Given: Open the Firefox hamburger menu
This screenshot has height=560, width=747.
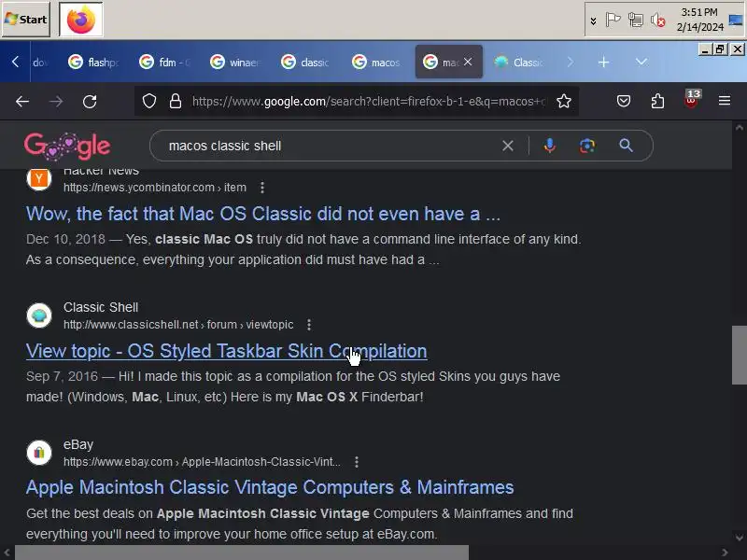Looking at the screenshot, I should pyautogui.click(x=725, y=101).
